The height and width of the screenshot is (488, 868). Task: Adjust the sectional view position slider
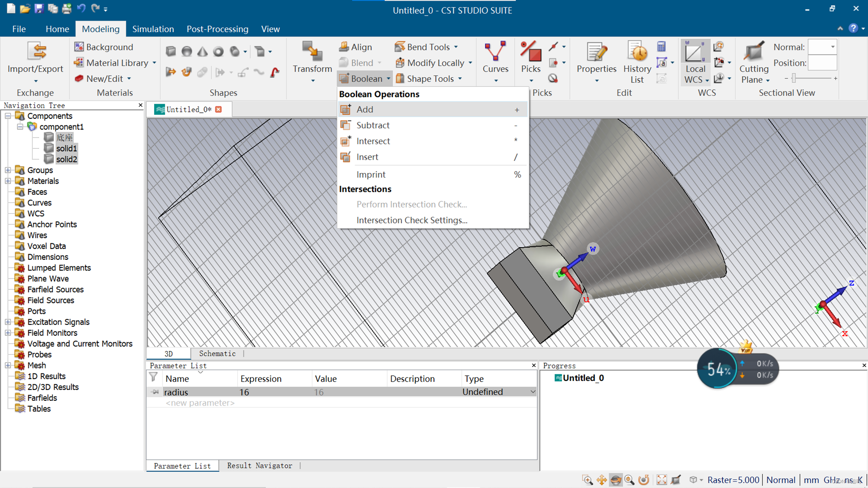[x=794, y=78]
